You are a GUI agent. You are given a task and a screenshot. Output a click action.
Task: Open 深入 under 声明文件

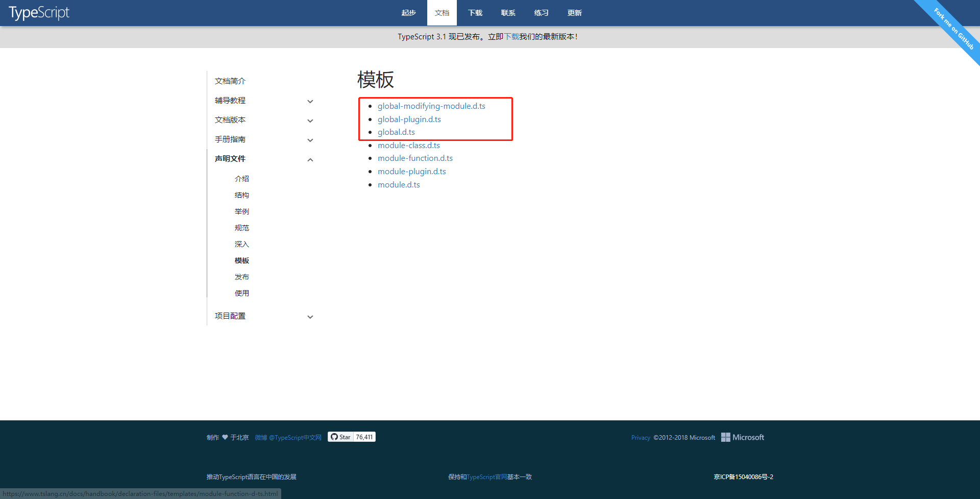click(242, 244)
